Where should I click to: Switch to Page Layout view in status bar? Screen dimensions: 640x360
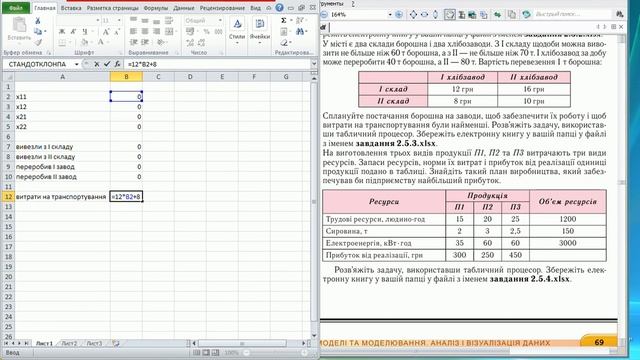pyautogui.click(x=206, y=353)
